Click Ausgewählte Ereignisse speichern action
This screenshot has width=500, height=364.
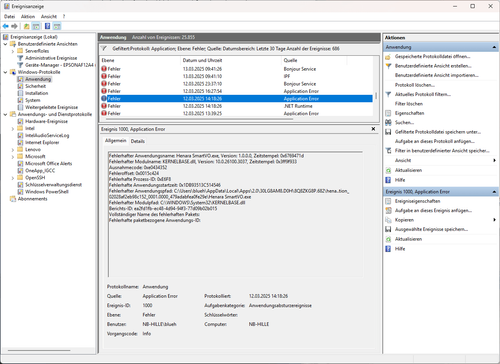[431, 229]
